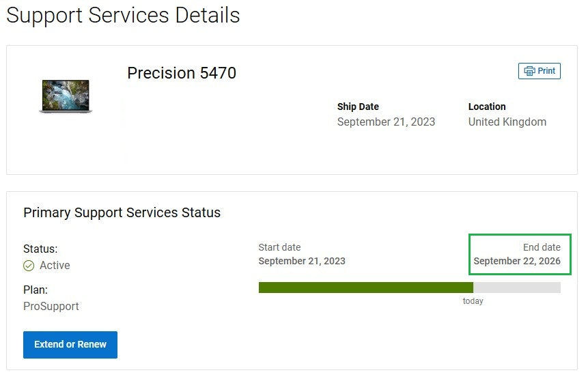Click the September 22, 2026 end date value

[x=517, y=261]
